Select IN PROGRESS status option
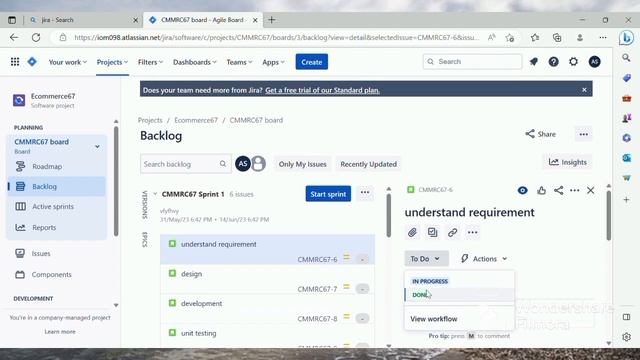Screen dimensions: 640x360 coord(459,281)
